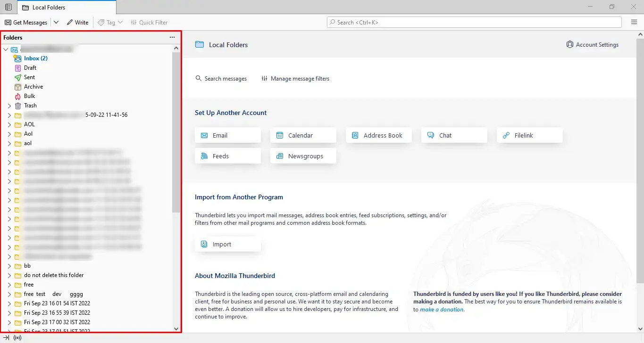The height and width of the screenshot is (343, 644).
Task: Select the Trash folder
Action: pyautogui.click(x=30, y=106)
